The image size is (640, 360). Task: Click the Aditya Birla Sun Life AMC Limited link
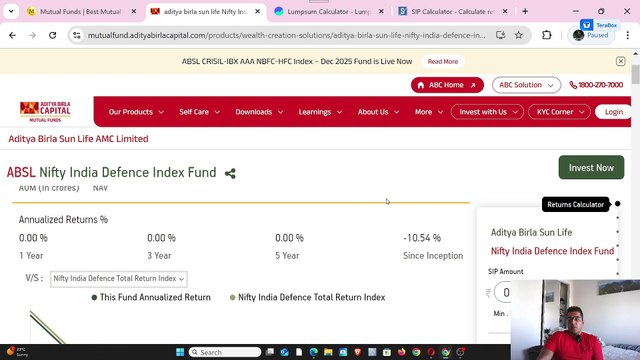coord(78,139)
